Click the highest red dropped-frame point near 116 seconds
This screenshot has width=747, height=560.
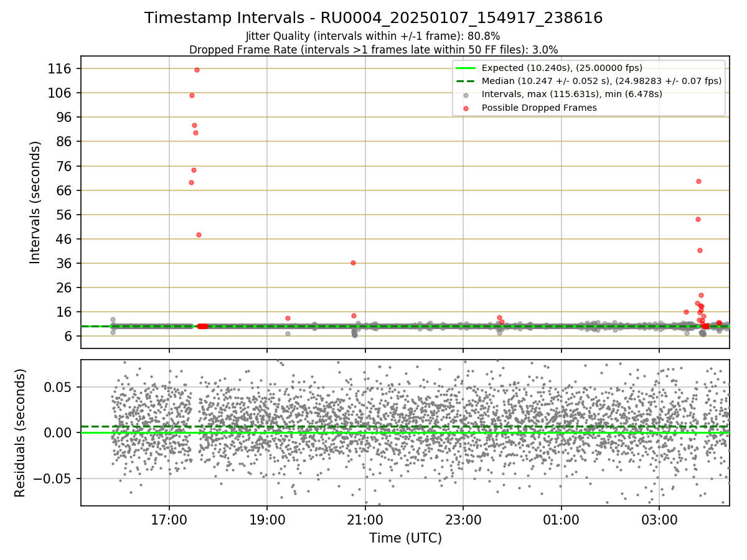coord(197,70)
